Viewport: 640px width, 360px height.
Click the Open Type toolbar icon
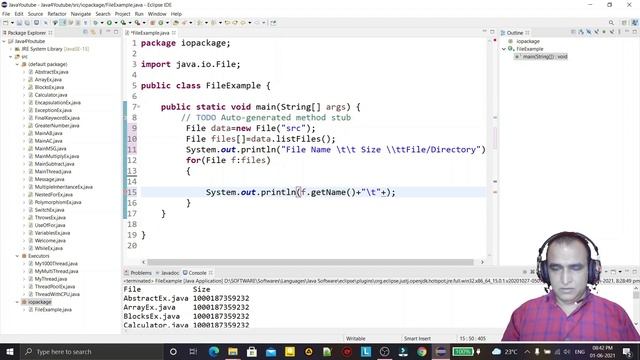(176, 23)
